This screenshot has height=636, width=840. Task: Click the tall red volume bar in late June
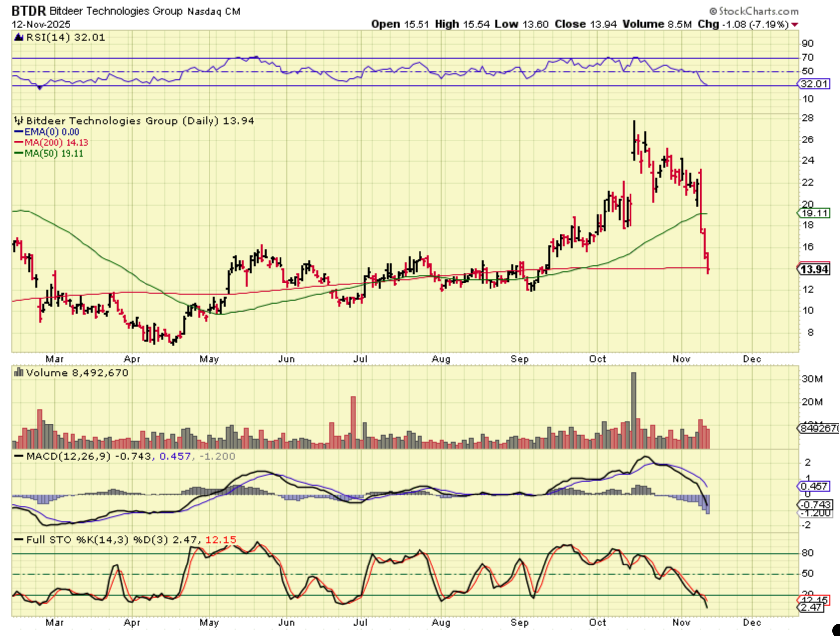pyautogui.click(x=353, y=423)
